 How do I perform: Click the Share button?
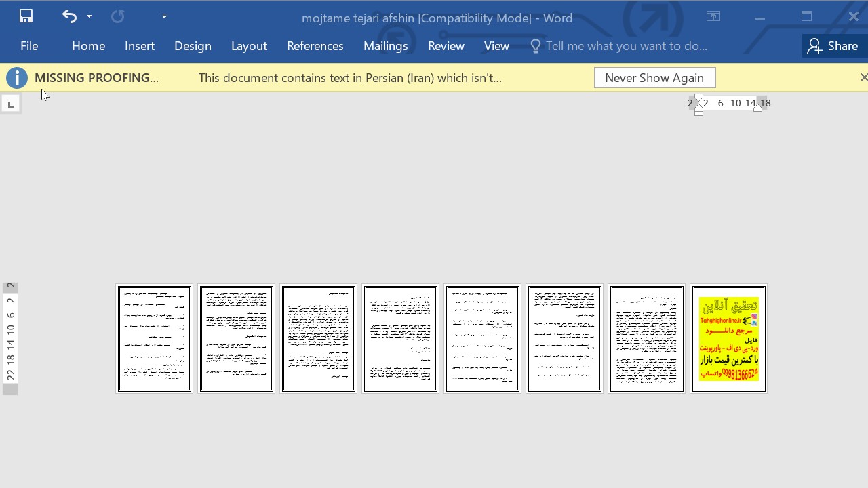click(x=833, y=46)
